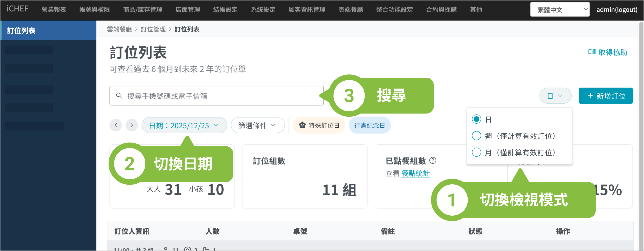Select the 週（僅計算有效訂位）radio option

476,136
